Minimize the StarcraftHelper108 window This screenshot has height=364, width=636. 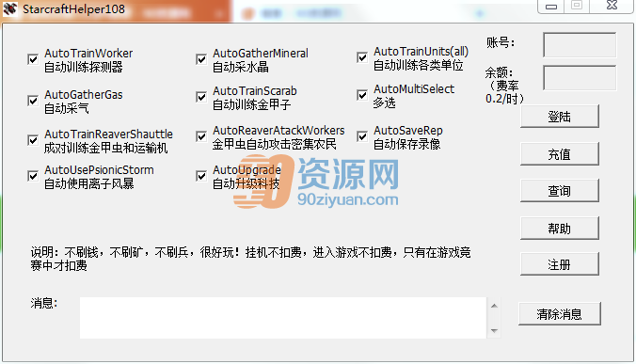point(551,6)
